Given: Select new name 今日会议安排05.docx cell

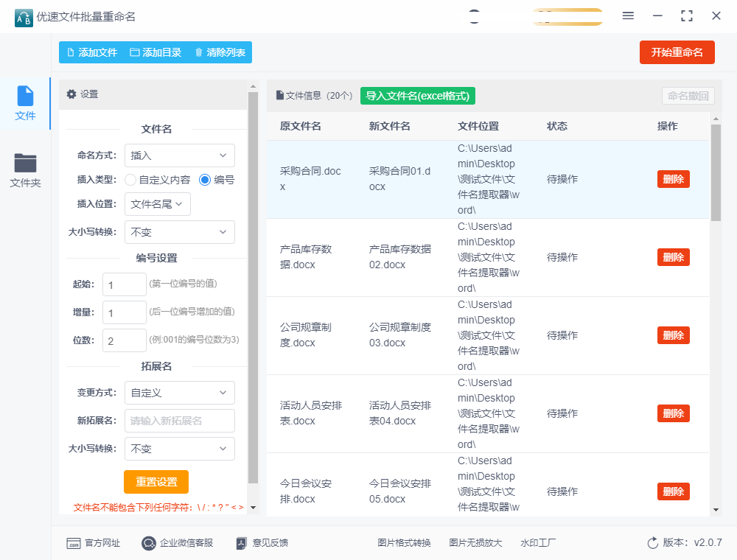Looking at the screenshot, I should coord(400,491).
